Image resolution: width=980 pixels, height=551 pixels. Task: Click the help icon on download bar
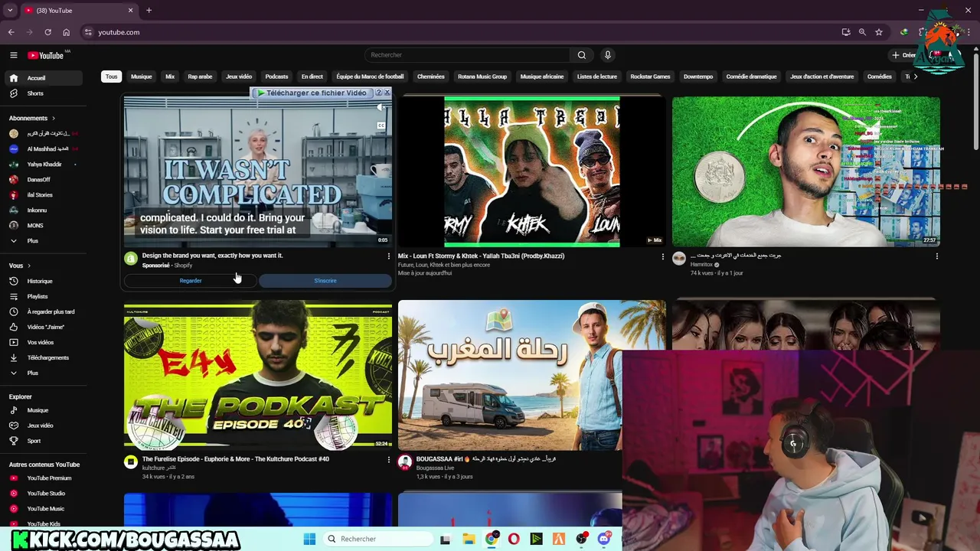[378, 93]
